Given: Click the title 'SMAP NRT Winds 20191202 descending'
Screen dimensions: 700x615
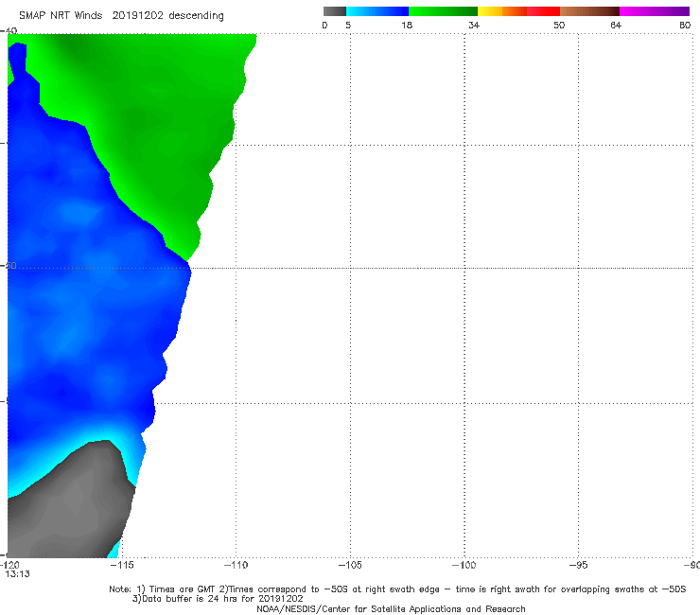Looking at the screenshot, I should click(121, 16).
